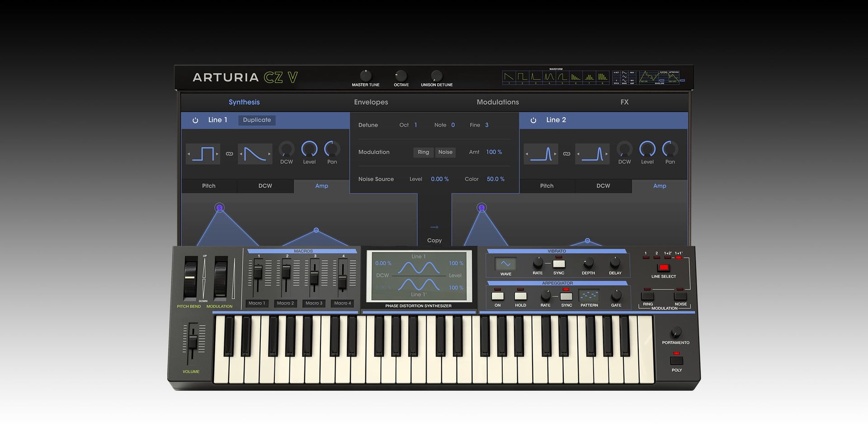Click the Line 1 Level knob
This screenshot has height=427, width=868.
(309, 149)
